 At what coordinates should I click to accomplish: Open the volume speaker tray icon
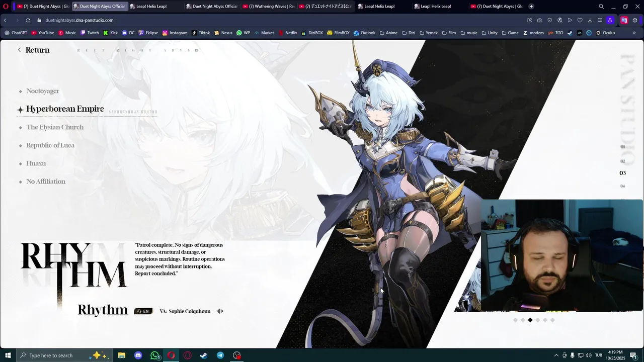[x=589, y=355]
